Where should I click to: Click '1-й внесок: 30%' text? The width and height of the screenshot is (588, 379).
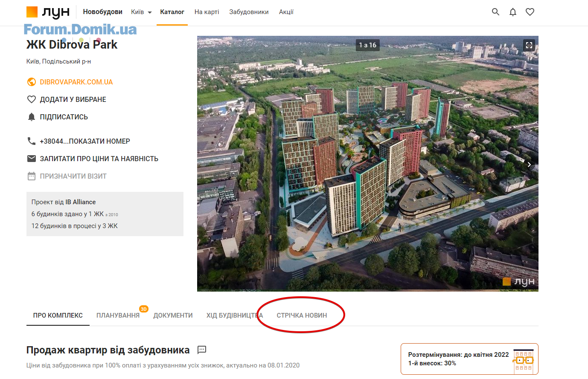[x=432, y=363]
